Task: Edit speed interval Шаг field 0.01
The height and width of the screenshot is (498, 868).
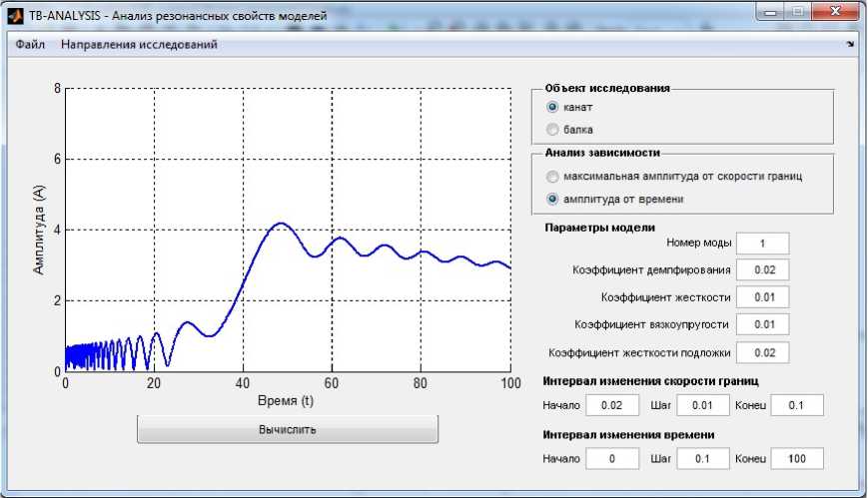Action: coord(703,405)
